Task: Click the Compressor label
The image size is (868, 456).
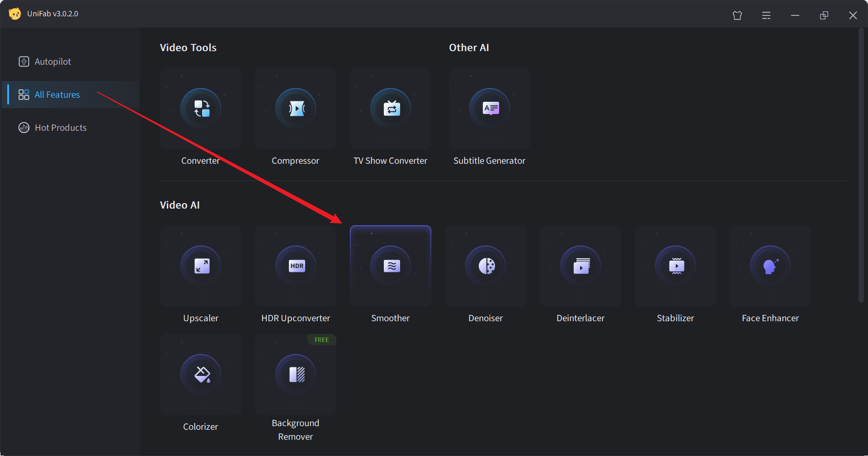Action: click(295, 161)
